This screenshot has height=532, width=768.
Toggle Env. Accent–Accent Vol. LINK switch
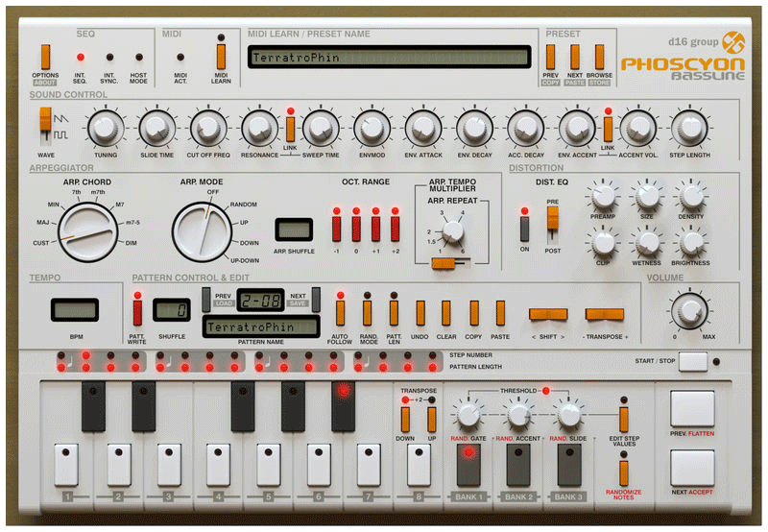(608, 130)
